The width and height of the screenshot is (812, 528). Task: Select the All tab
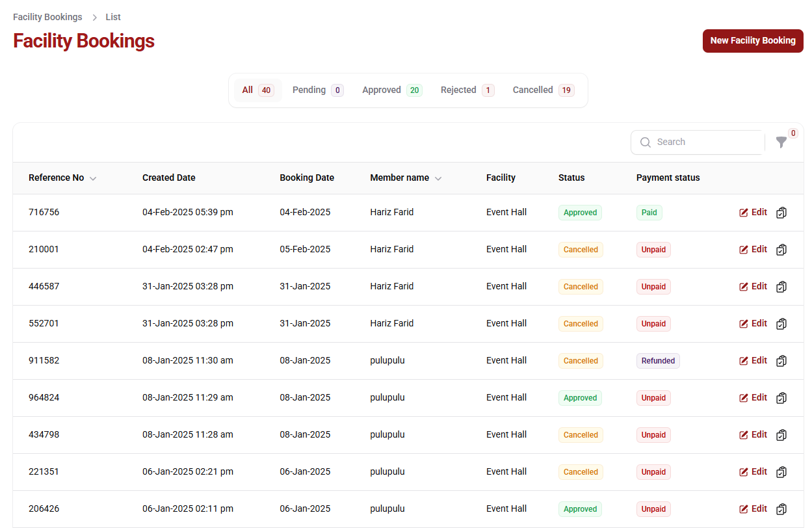[257, 90]
